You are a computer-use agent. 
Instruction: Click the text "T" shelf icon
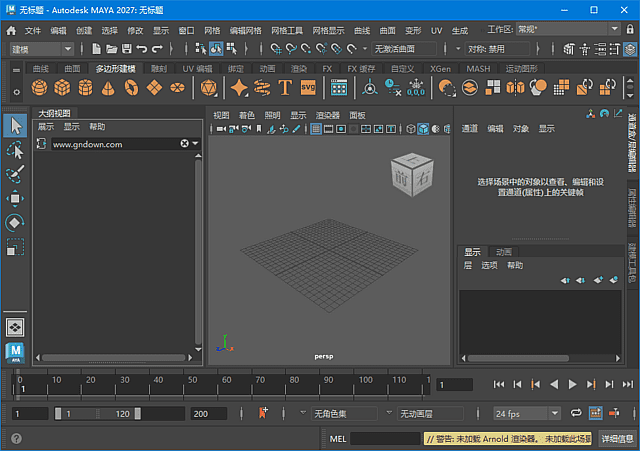[285, 88]
